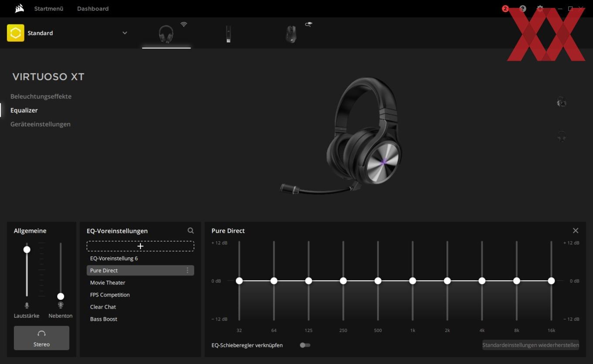Screen dimensions: 593x364
Task: Click the yellow Standard profile icon
Action: [x=15, y=33]
